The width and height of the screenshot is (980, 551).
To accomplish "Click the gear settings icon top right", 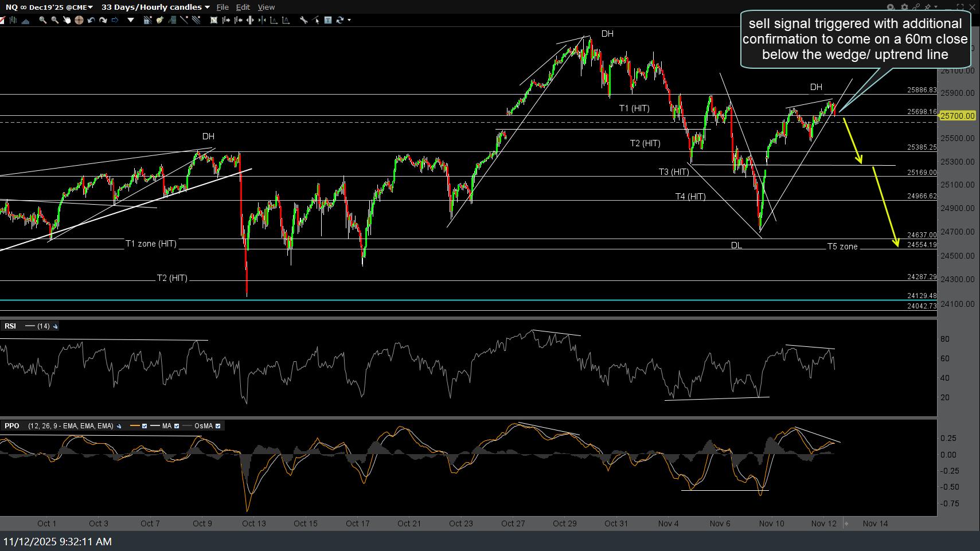I will pyautogui.click(x=904, y=7).
